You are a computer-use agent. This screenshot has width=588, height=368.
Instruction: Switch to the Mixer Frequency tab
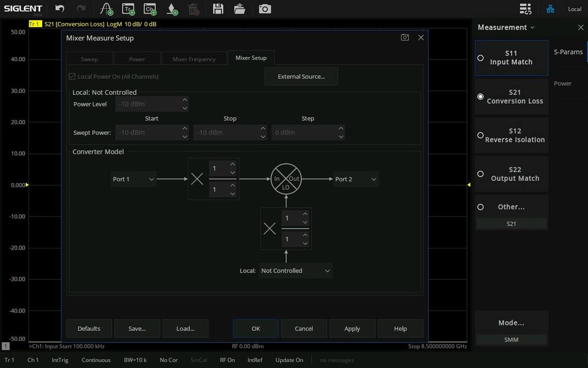[x=194, y=59]
